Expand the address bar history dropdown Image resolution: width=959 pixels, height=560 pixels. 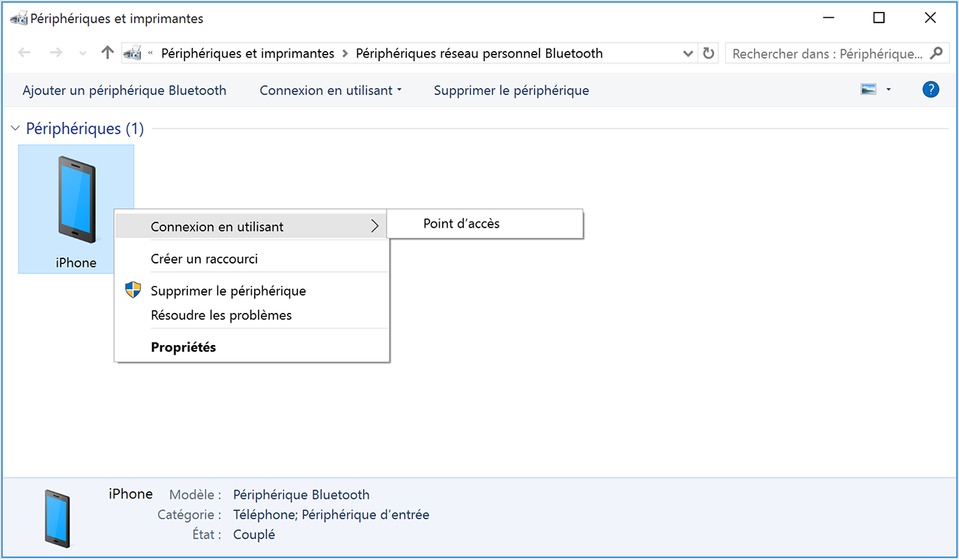pos(689,54)
